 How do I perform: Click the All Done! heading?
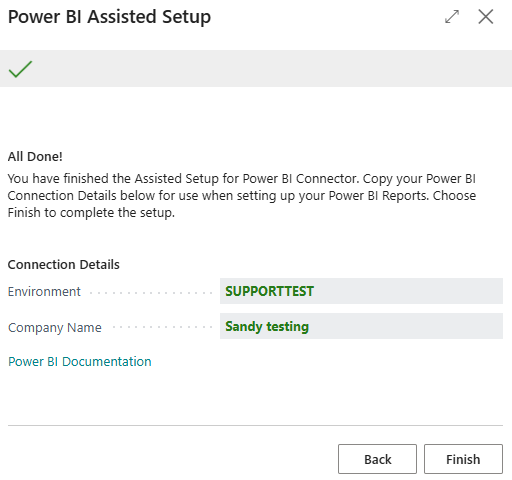click(x=35, y=156)
